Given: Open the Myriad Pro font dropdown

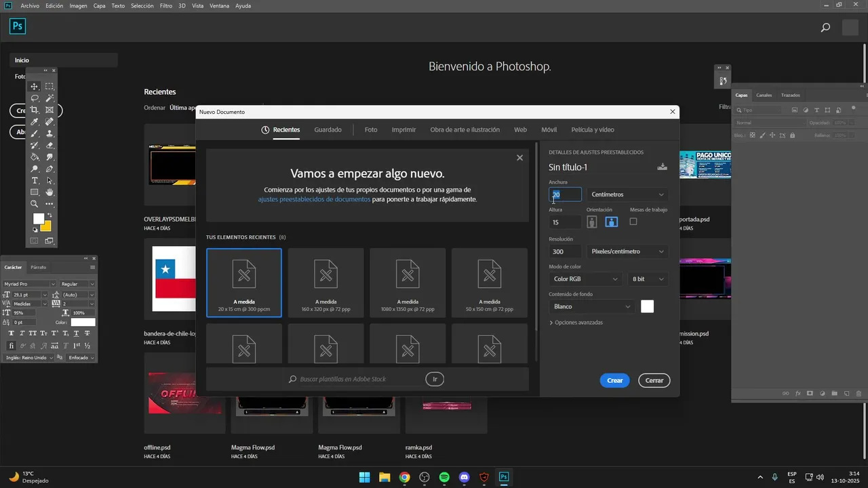Looking at the screenshot, I should click(30, 284).
